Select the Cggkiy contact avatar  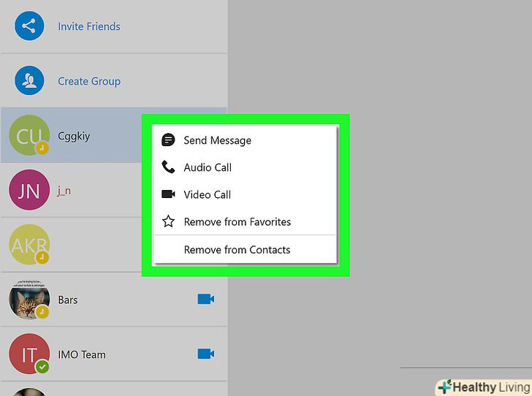(x=29, y=135)
